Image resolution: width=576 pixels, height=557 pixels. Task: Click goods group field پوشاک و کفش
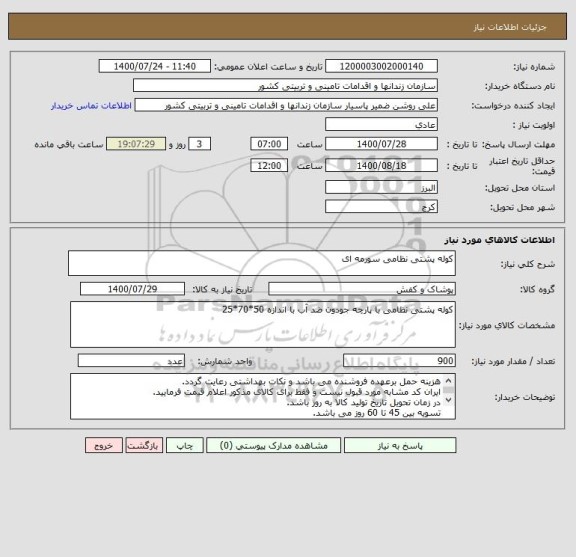coord(362,289)
